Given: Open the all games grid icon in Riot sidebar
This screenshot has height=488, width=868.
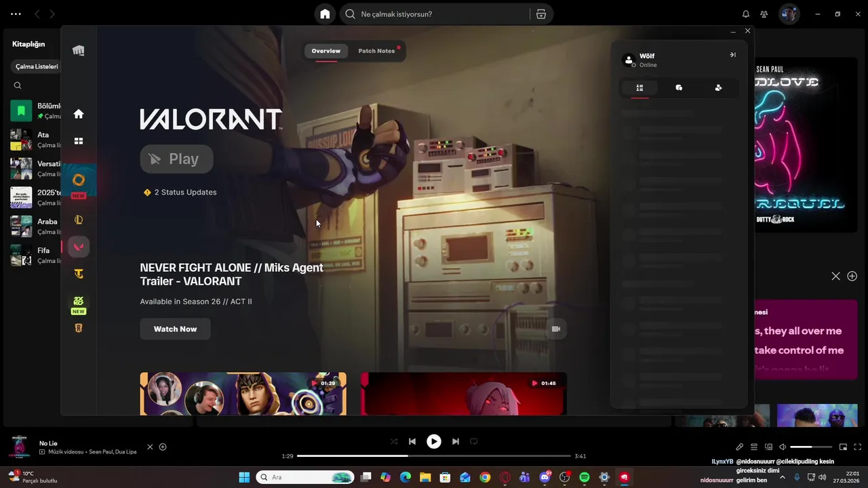Looking at the screenshot, I should tap(79, 141).
